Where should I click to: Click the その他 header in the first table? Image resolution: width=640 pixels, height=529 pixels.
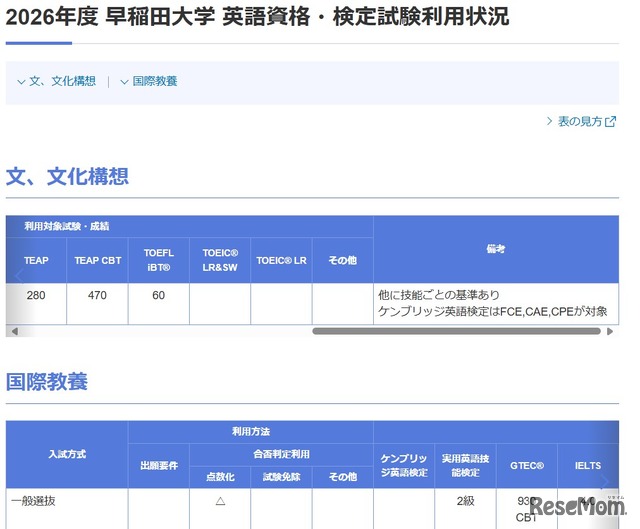pyautogui.click(x=343, y=260)
